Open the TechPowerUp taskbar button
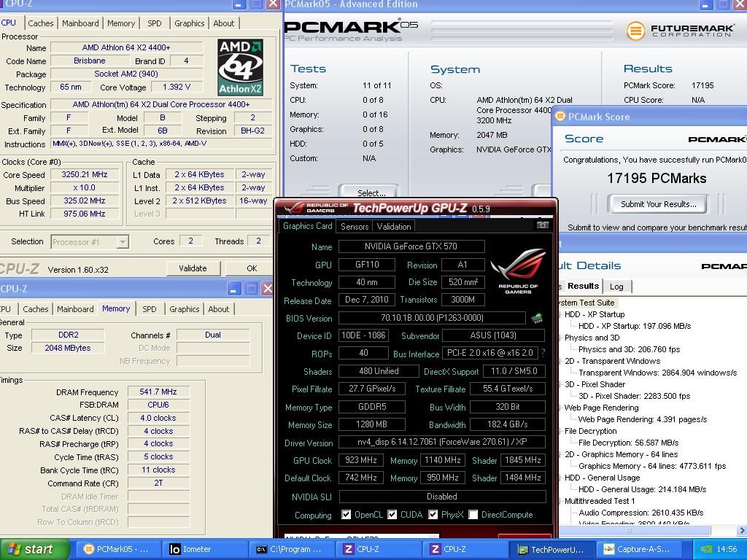 pos(551,550)
